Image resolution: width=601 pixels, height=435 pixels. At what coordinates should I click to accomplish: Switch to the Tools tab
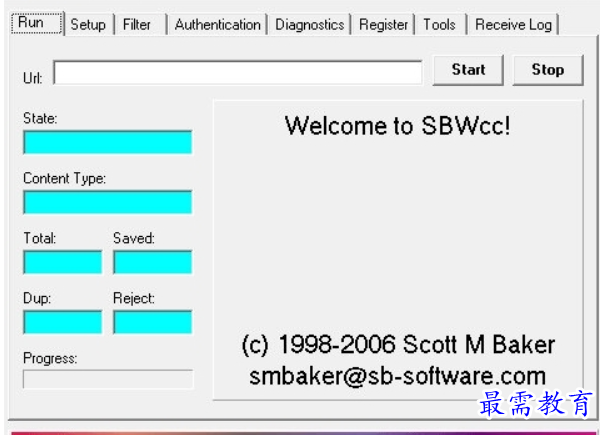point(440,25)
